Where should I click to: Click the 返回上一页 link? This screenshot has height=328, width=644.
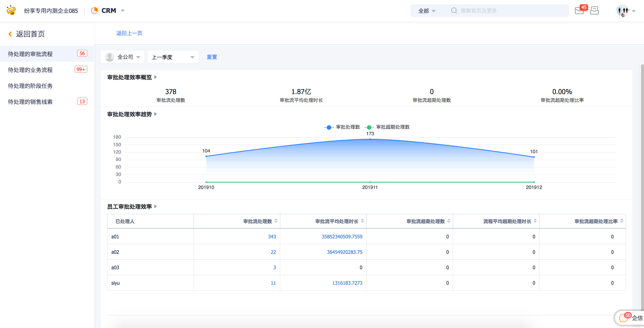coord(129,33)
